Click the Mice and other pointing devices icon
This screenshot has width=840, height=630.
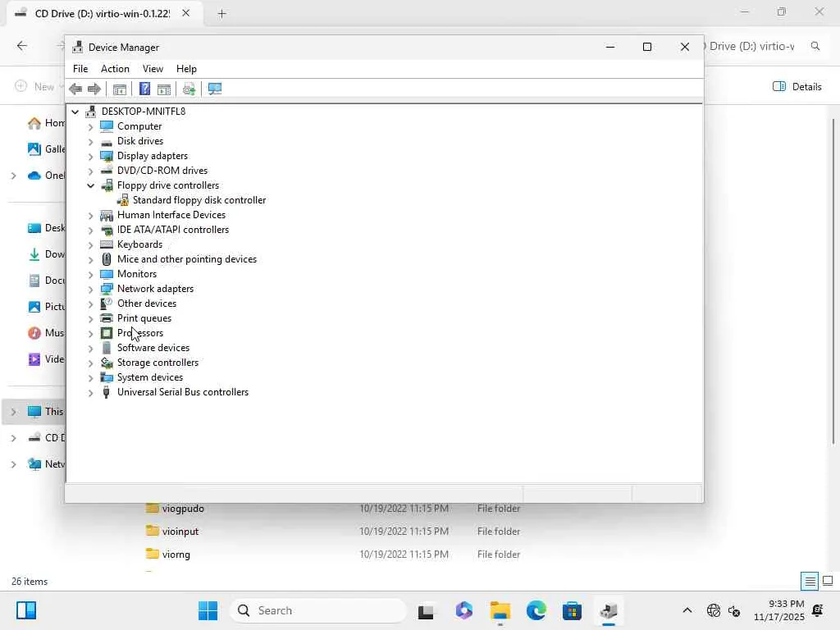[107, 259]
